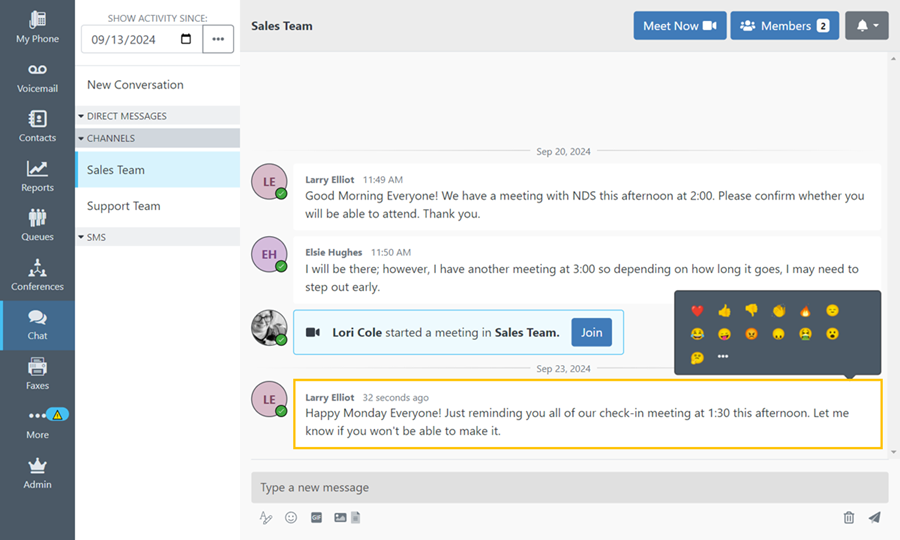Open the Admin section
Viewport: 900px width, 540px height.
click(37, 474)
